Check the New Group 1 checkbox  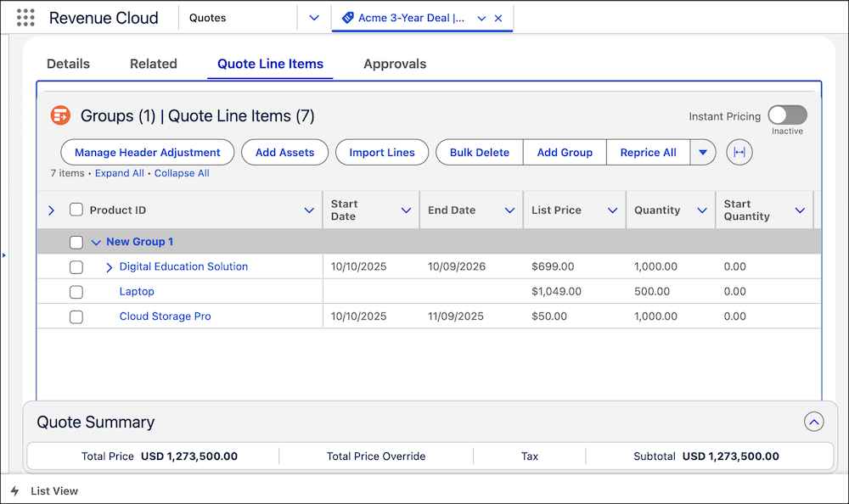(76, 242)
